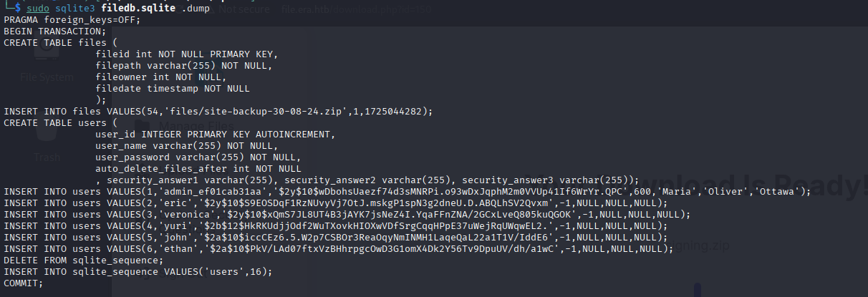Click the PRAGMA foreign_keys=OFF line

pos(72,20)
